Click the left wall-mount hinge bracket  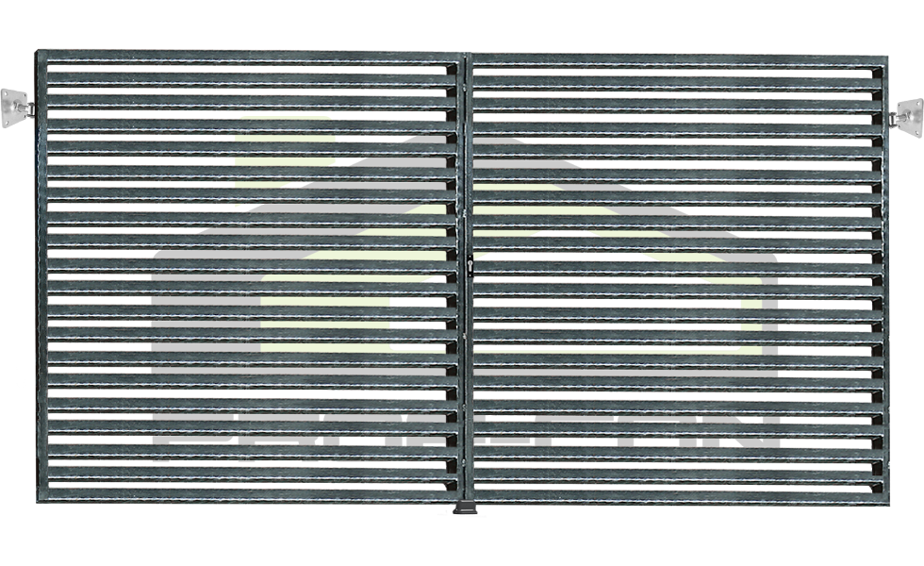(17, 108)
